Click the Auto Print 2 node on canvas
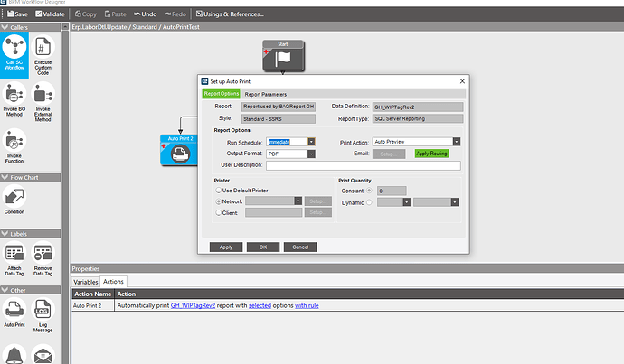 tap(179, 150)
